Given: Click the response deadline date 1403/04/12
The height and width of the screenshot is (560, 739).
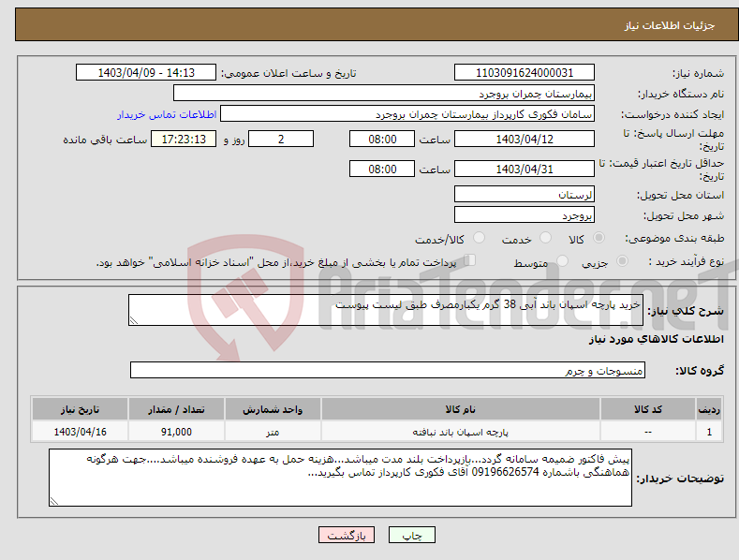Looking at the screenshot, I should (525, 139).
